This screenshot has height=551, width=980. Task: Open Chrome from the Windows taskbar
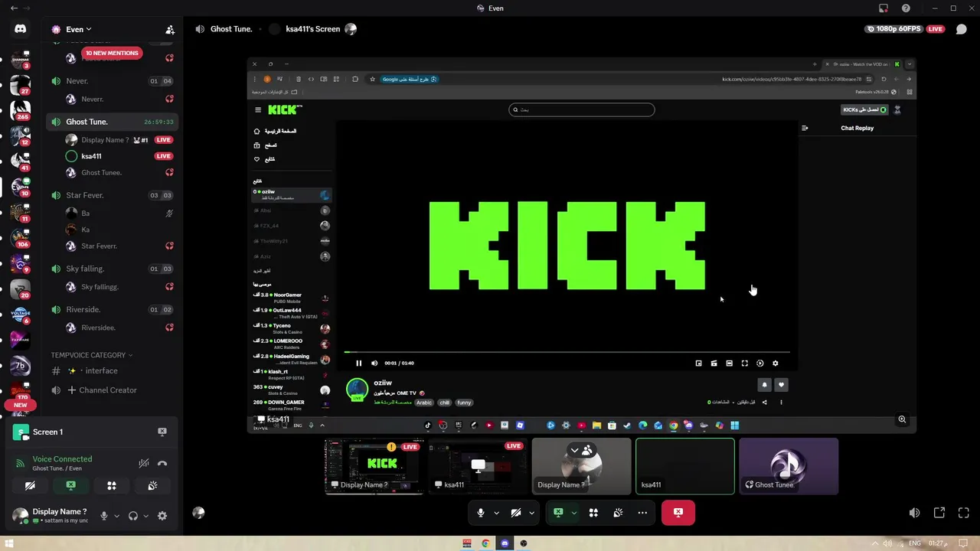pos(485,543)
